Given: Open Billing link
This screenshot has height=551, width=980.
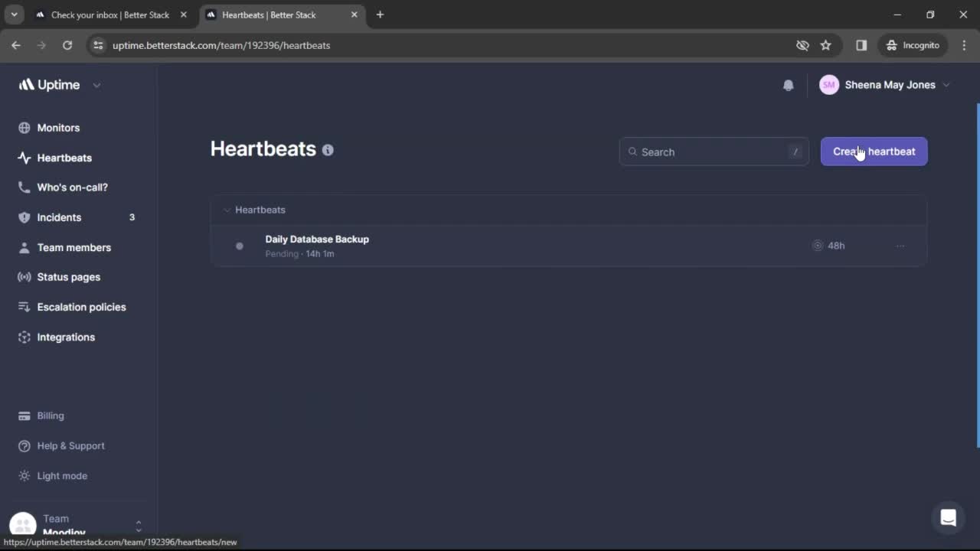Looking at the screenshot, I should point(51,416).
